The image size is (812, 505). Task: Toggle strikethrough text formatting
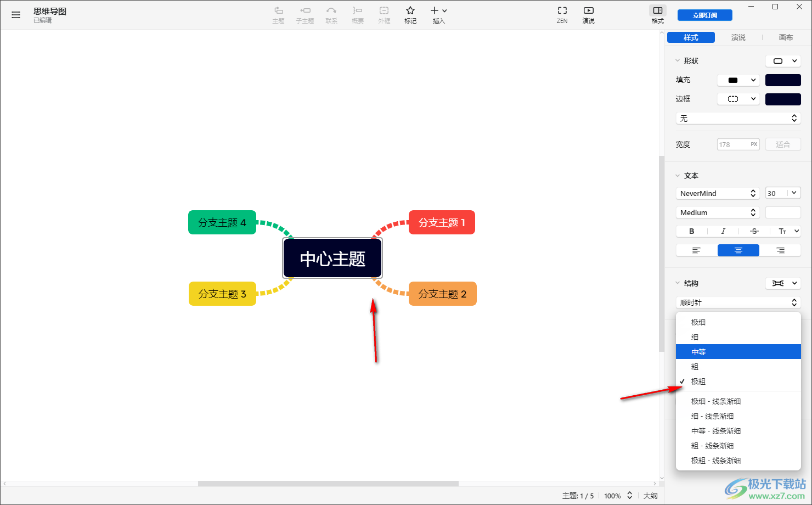tap(754, 231)
